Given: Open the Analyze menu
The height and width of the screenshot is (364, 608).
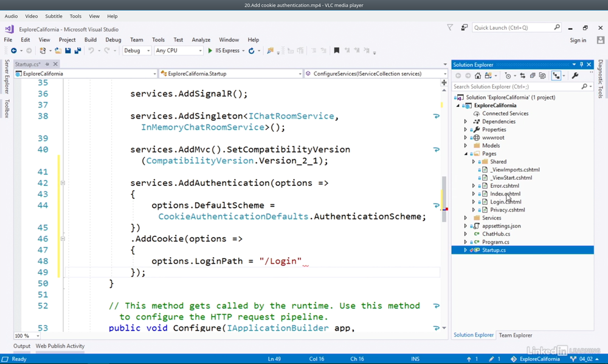Looking at the screenshot, I should pyautogui.click(x=201, y=40).
